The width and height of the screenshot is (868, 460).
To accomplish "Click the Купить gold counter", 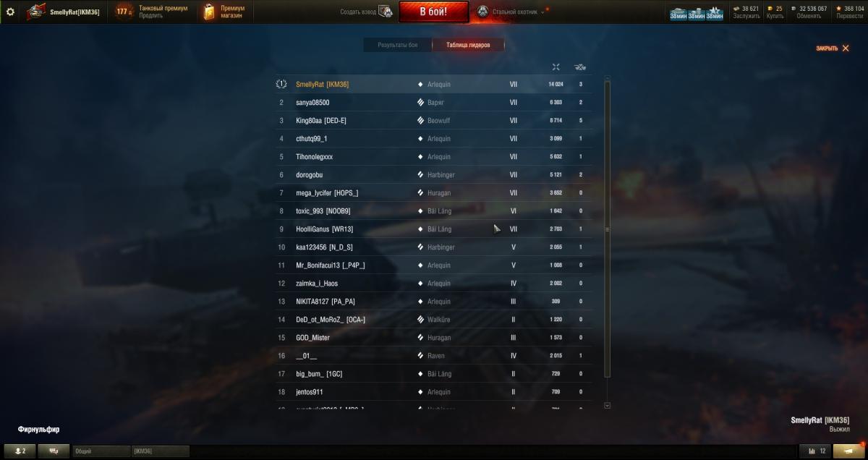I will 774,12.
